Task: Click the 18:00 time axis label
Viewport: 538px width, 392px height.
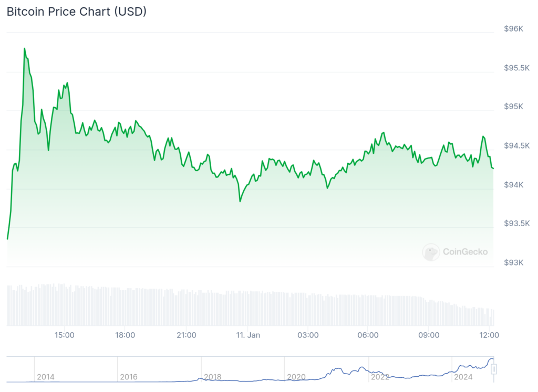Action: tap(126, 335)
